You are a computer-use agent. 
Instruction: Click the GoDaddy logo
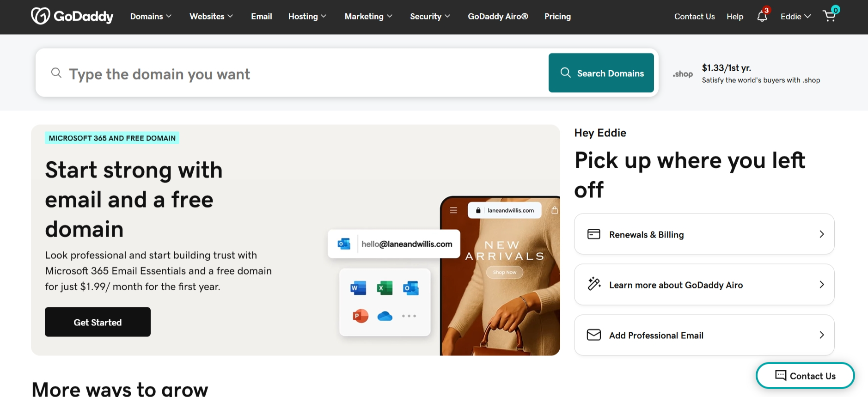pos(72,16)
